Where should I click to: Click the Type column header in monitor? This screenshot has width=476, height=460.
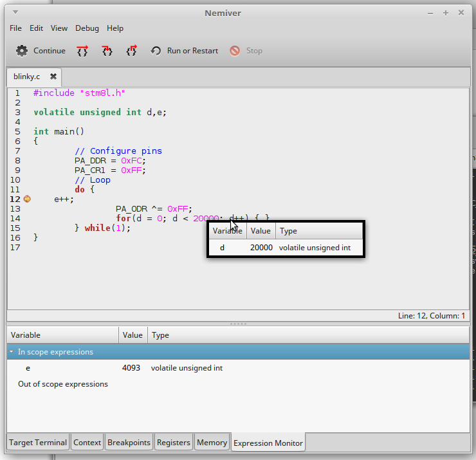[x=308, y=335]
